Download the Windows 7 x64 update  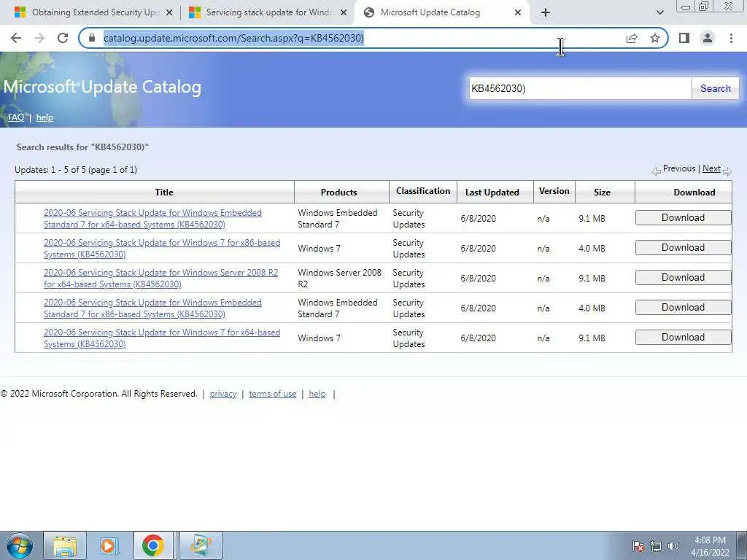(683, 338)
